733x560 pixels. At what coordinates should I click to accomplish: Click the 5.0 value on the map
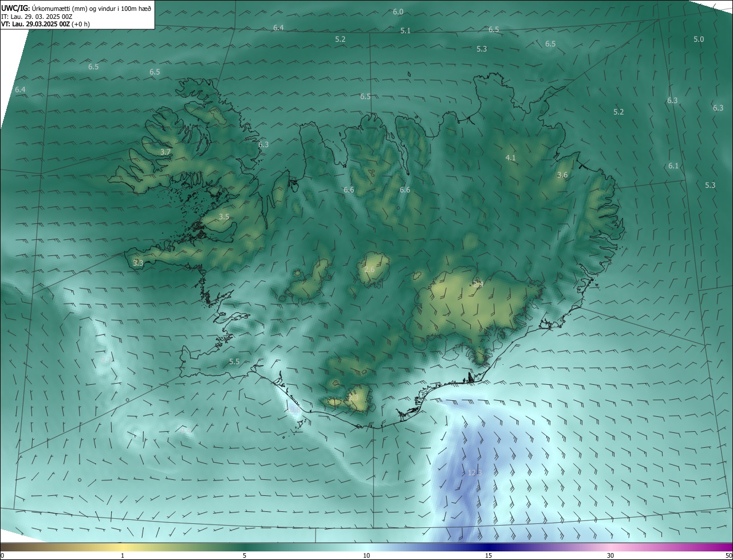699,40
